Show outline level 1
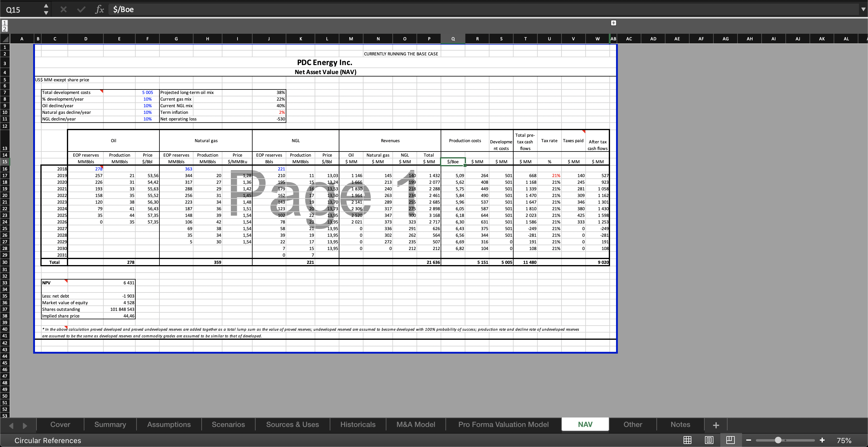This screenshot has width=868, height=447. click(5, 23)
